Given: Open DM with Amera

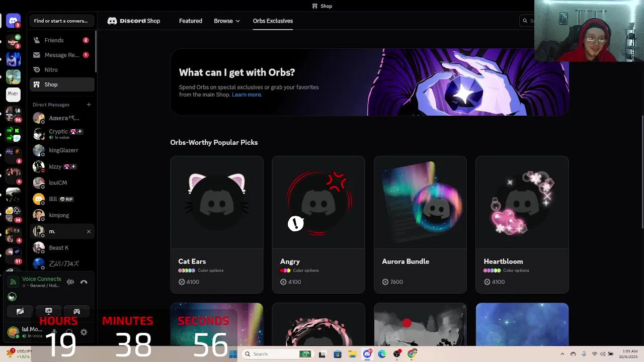Looking at the screenshot, I should click(62, 118).
